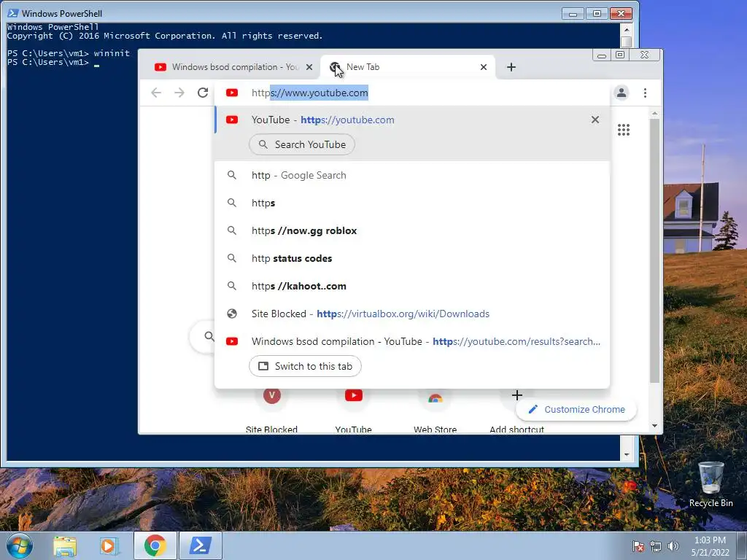Click volume speaker tray icon

pos(673,546)
